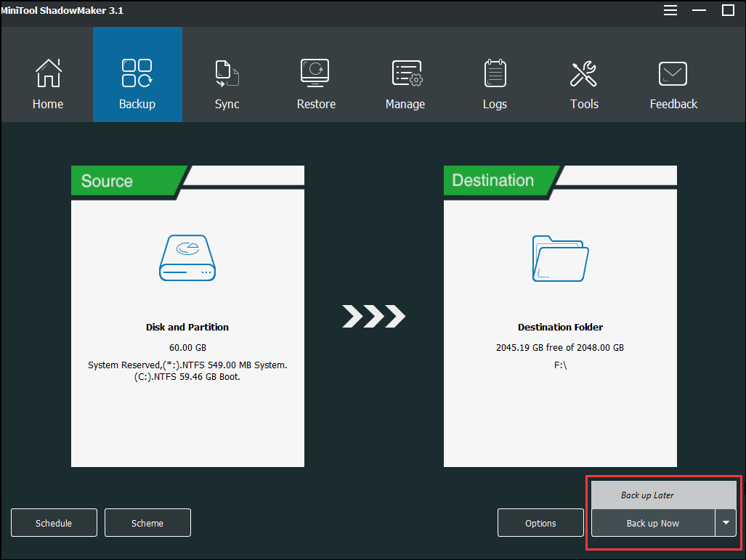Click the destination folder icon
The width and height of the screenshot is (746, 560).
tap(561, 259)
